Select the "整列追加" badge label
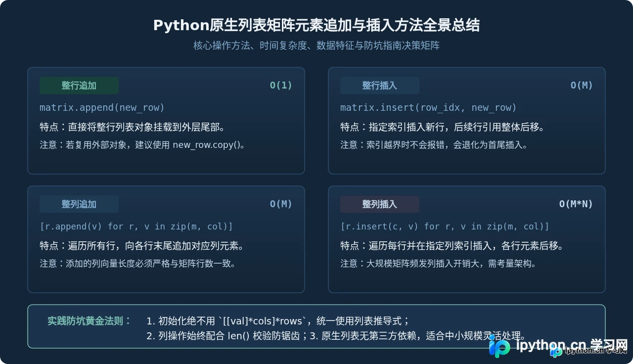The image size is (633, 364). point(79,204)
